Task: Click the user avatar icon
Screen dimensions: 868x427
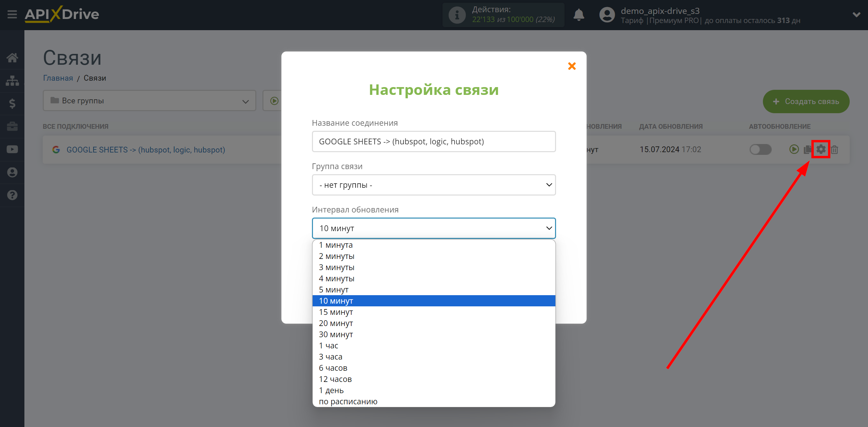Action: coord(607,15)
